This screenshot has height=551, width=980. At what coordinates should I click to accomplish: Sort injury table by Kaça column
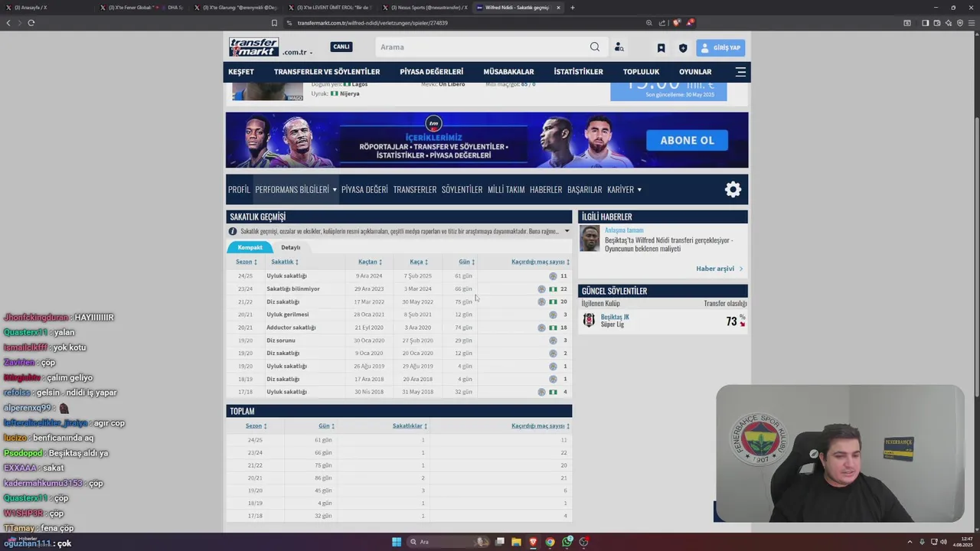pyautogui.click(x=418, y=262)
